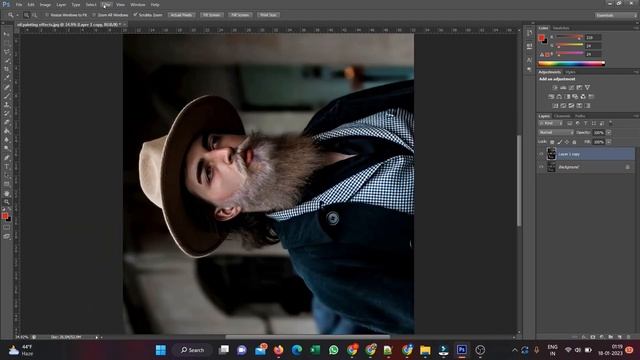Select the Zoom tool in the left toolbar
The width and height of the screenshot is (640, 360).
[7, 202]
